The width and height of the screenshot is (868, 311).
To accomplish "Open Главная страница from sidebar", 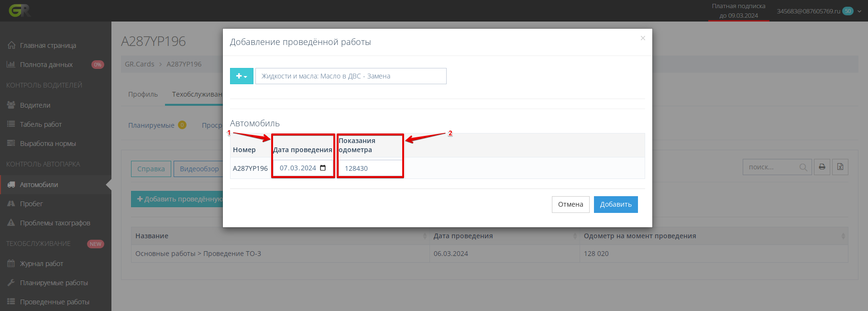I will pyautogui.click(x=48, y=45).
